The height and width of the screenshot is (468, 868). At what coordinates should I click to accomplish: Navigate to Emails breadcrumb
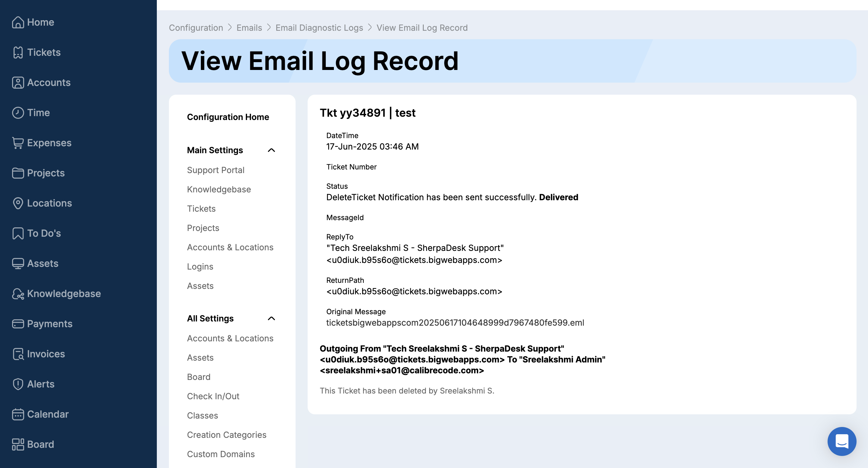point(249,28)
